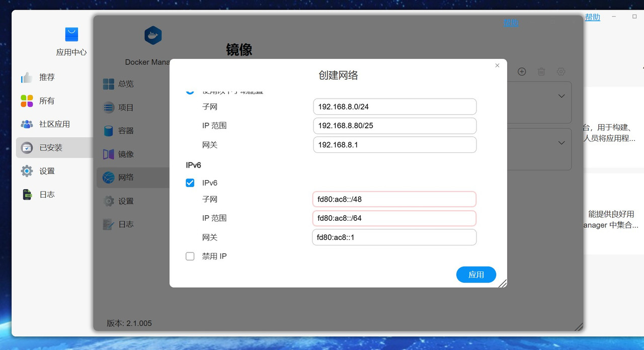The width and height of the screenshot is (644, 350).
Task: Click the 镜像 page heading
Action: coord(239,50)
